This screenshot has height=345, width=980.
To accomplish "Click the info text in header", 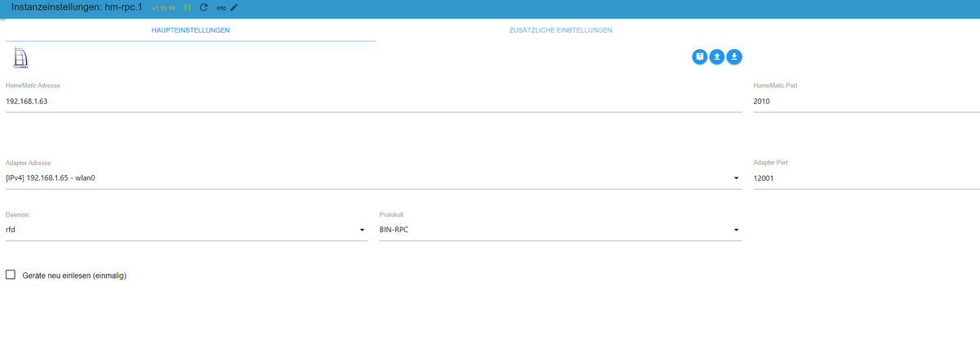I will 220,8.
